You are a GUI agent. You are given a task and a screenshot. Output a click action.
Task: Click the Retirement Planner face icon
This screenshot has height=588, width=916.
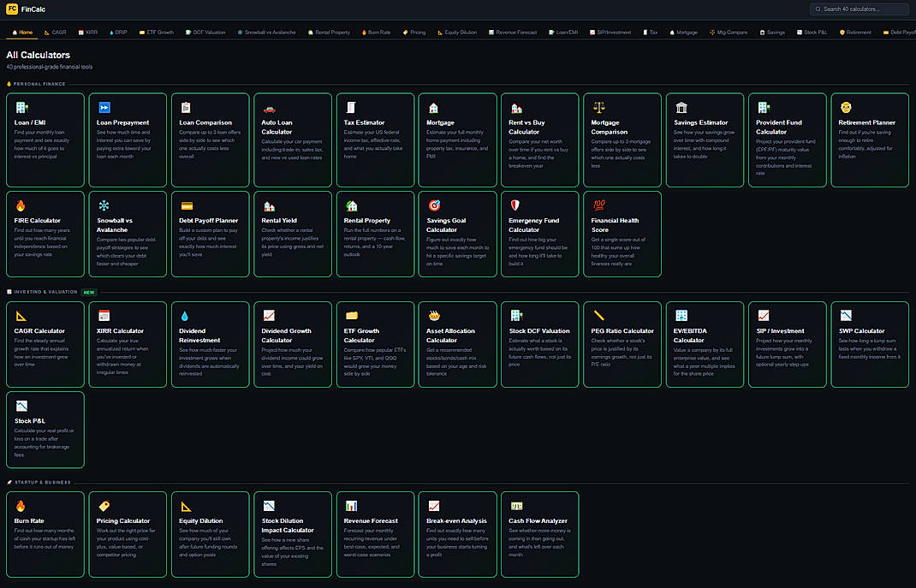(846, 108)
